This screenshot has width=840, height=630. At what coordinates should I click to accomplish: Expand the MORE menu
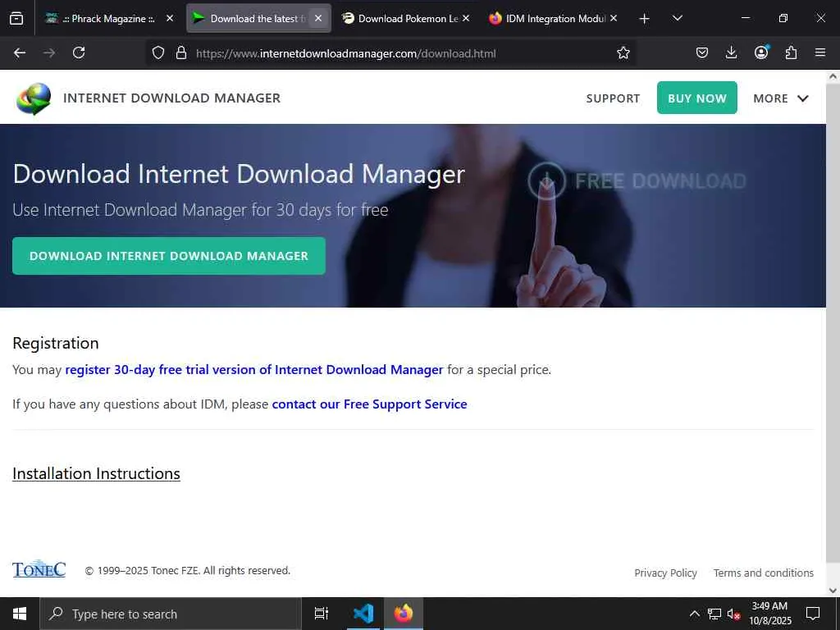781,98
